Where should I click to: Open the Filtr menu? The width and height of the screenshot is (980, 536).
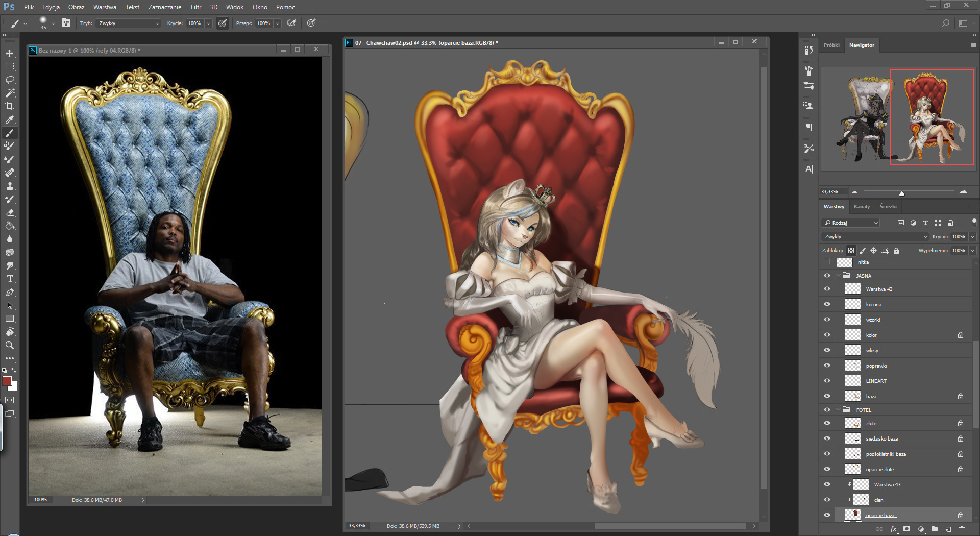(x=196, y=7)
